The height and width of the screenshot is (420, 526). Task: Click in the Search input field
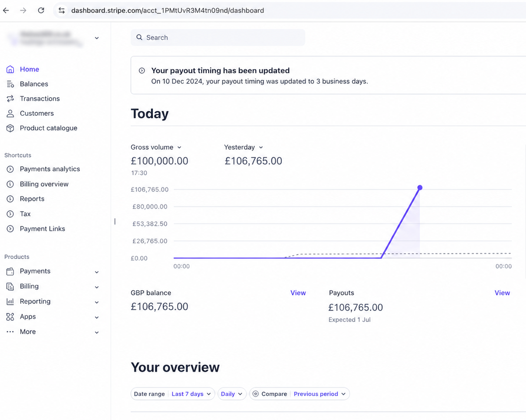[x=218, y=37]
